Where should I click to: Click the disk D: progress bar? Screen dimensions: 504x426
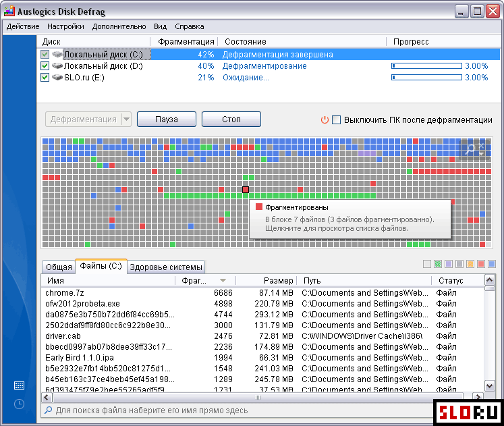coord(426,66)
